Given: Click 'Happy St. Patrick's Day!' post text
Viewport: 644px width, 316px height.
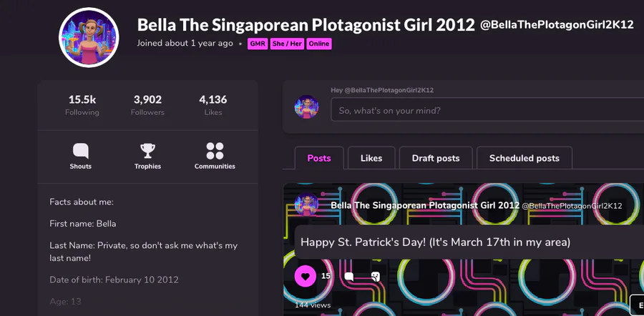Looking at the screenshot, I should pos(435,242).
